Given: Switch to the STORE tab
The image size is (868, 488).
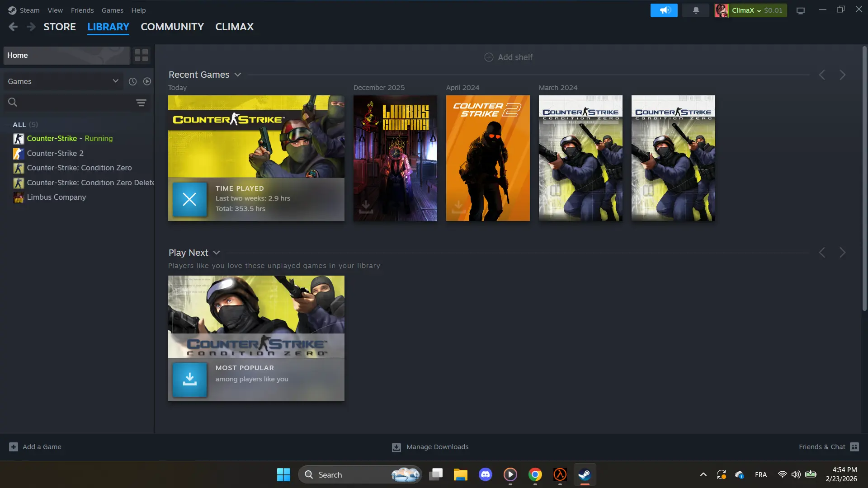Looking at the screenshot, I should pos(60,27).
